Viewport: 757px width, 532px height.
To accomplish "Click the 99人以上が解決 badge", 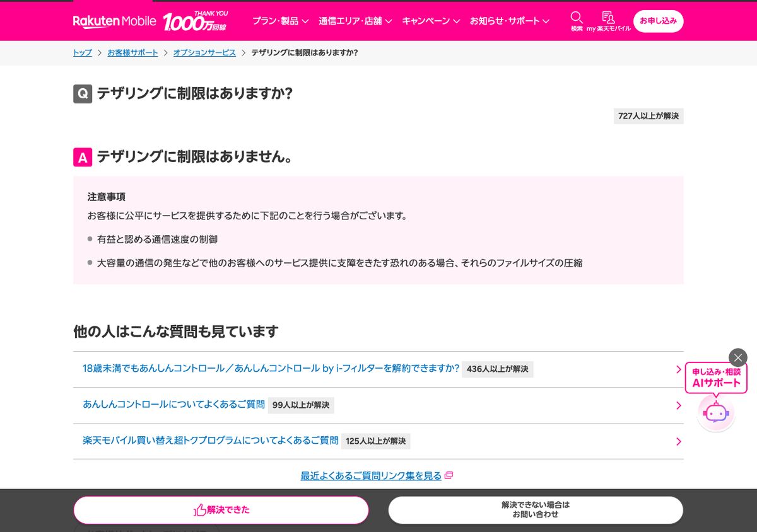I will 301,405.
